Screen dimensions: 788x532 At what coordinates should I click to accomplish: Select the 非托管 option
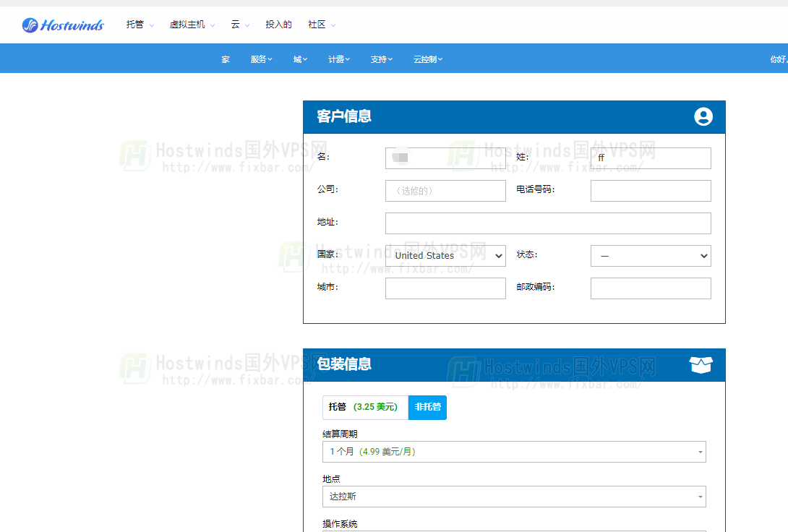[428, 408]
